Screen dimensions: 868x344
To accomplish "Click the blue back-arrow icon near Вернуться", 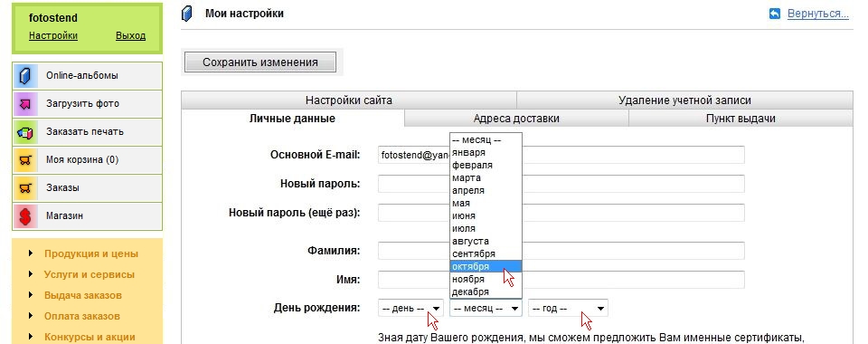I will 775,14.
